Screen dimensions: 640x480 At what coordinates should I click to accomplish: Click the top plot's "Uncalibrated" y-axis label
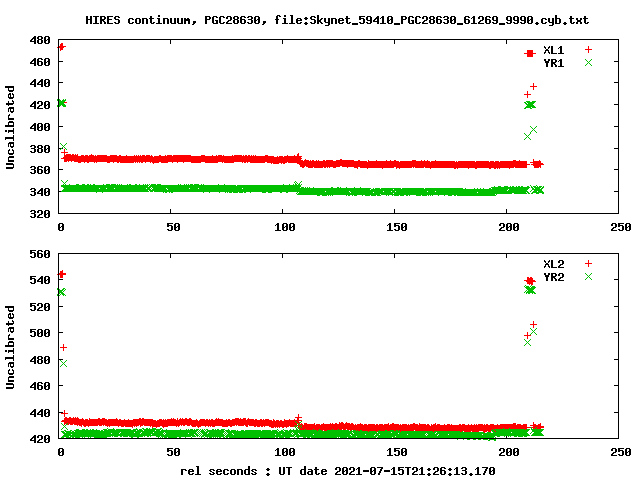tap(10, 127)
